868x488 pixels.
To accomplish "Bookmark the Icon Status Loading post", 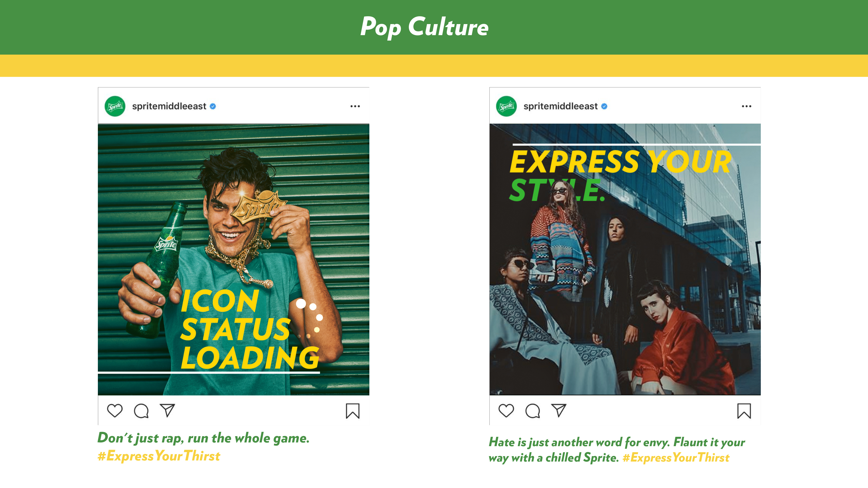I will [352, 411].
